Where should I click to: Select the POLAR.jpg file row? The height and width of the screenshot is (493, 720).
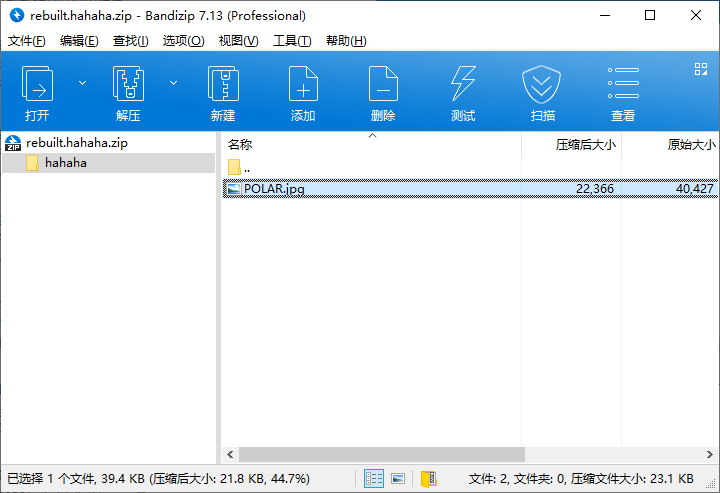470,189
